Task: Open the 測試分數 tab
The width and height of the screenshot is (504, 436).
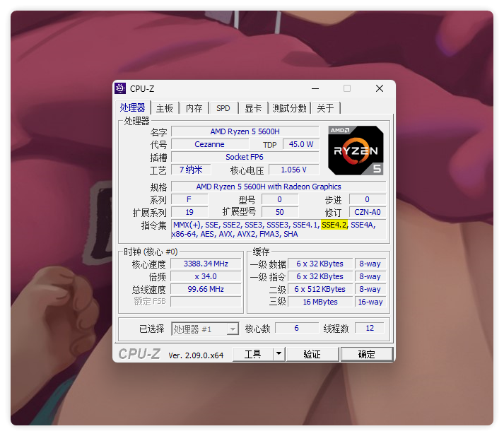Action: click(x=289, y=108)
